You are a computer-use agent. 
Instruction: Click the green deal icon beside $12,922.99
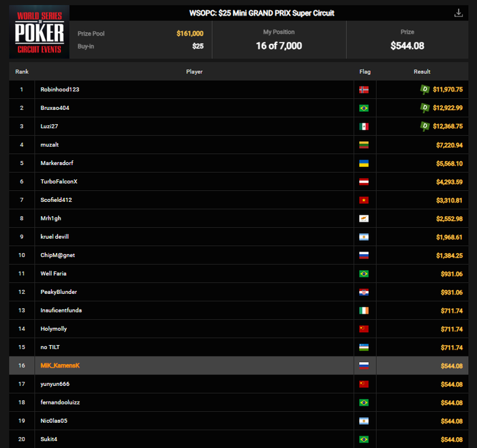click(x=425, y=108)
